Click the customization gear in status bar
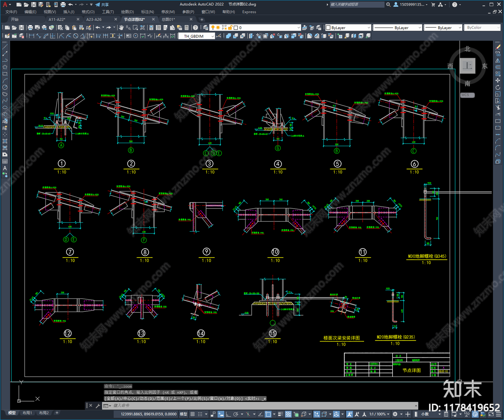The width and height of the screenshot is (504, 420). coord(395,414)
